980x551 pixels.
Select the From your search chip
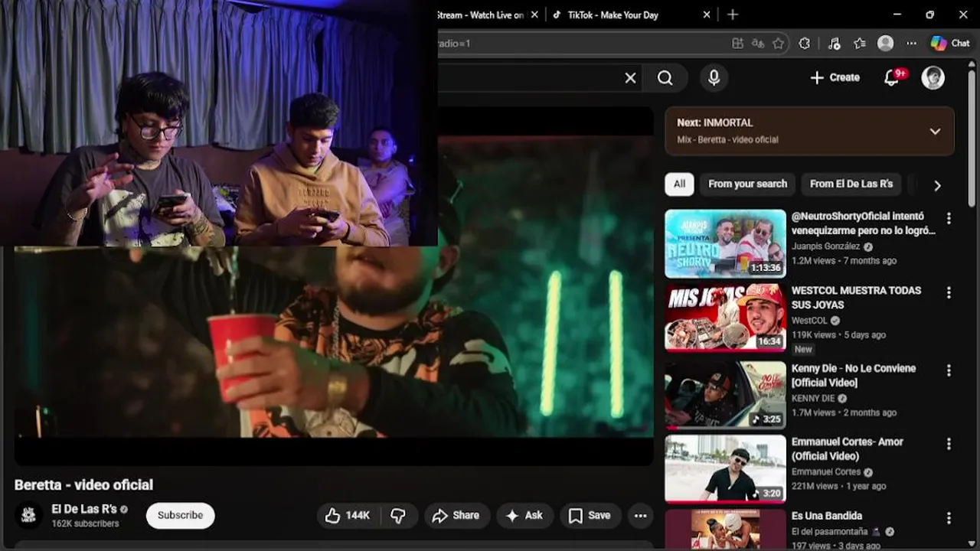(747, 184)
